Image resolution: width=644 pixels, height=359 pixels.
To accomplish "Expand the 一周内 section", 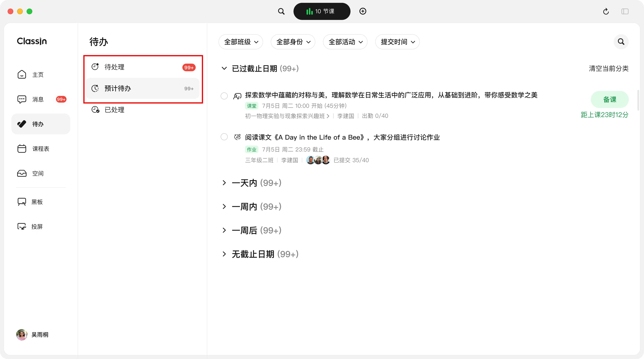I will [224, 207].
